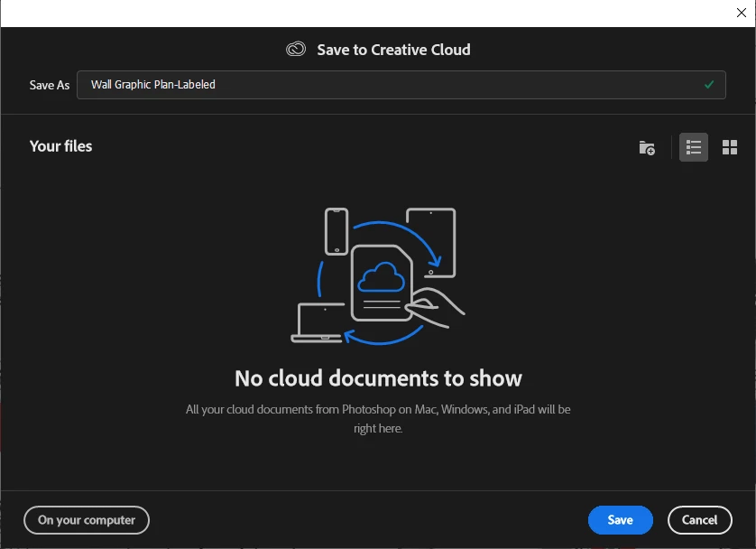This screenshot has height=549, width=756.
Task: Click the Creative Cloud logo icon
Action: 296,49
